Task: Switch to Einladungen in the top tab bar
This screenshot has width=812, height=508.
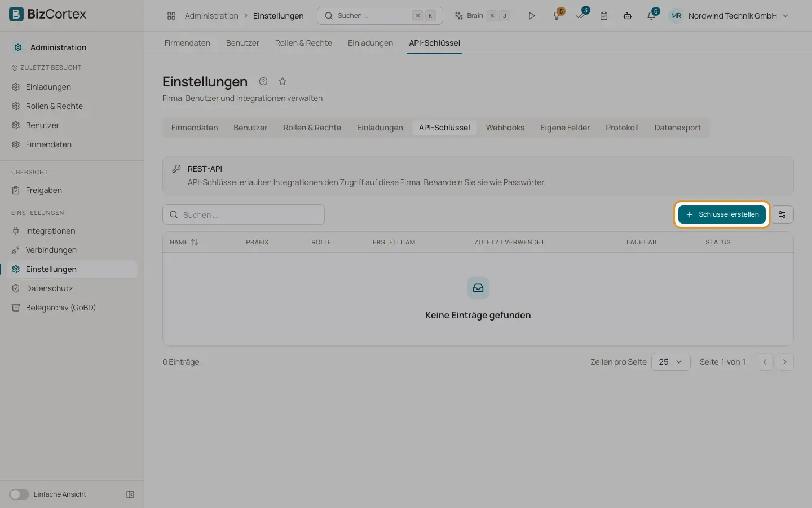Action: (370, 43)
